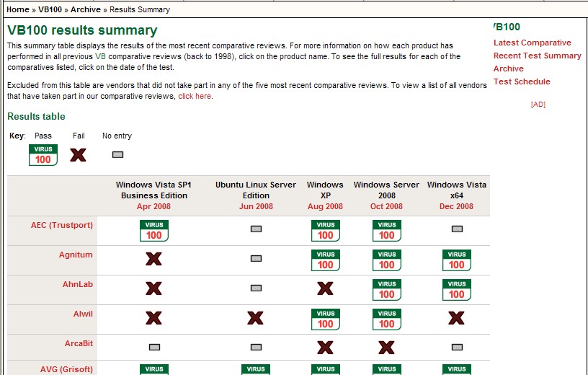Click AEC Trustport's Apr 2008 pass badge
Image resolution: width=588 pixels, height=375 pixels.
tap(154, 231)
